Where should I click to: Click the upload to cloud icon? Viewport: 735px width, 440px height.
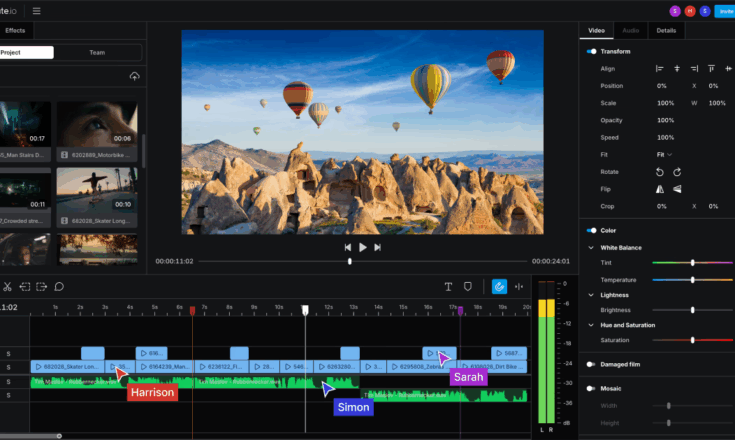pos(135,77)
